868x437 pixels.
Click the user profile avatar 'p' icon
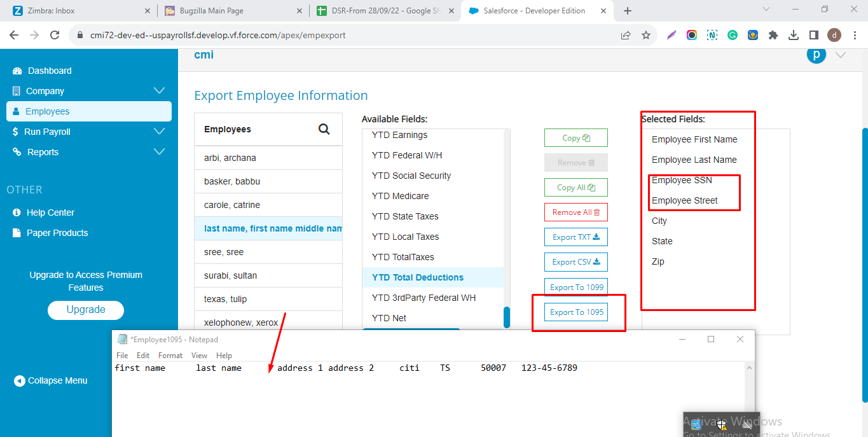click(816, 55)
